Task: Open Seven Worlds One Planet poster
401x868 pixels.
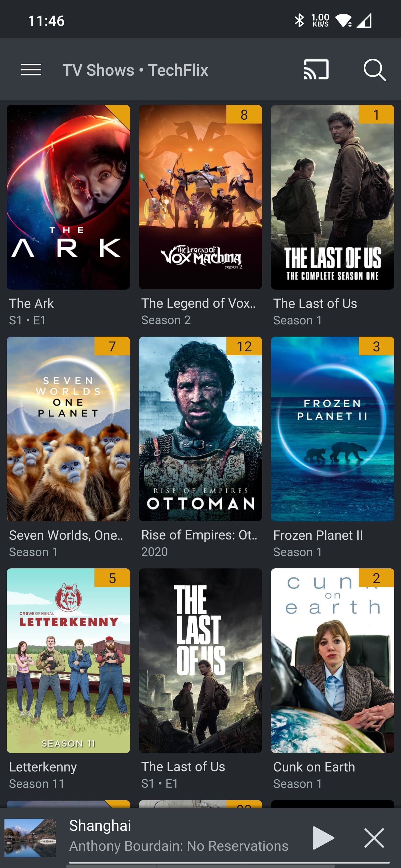Action: 68,429
